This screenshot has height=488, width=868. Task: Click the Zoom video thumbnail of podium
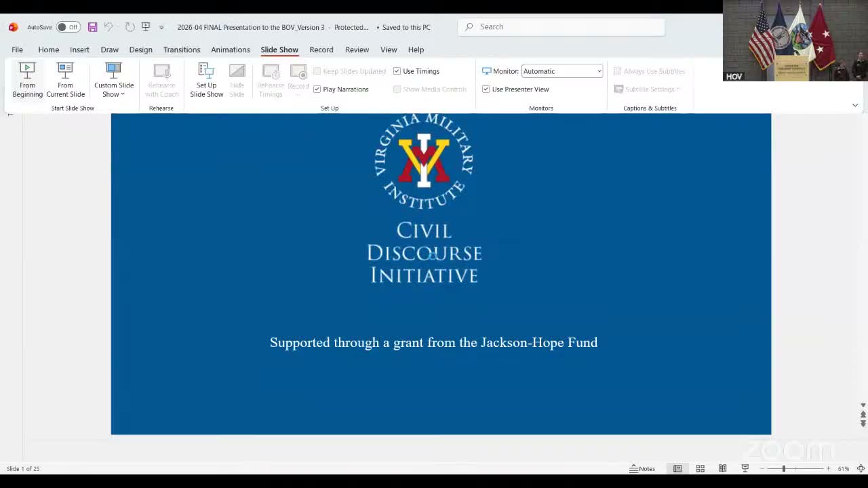click(795, 41)
